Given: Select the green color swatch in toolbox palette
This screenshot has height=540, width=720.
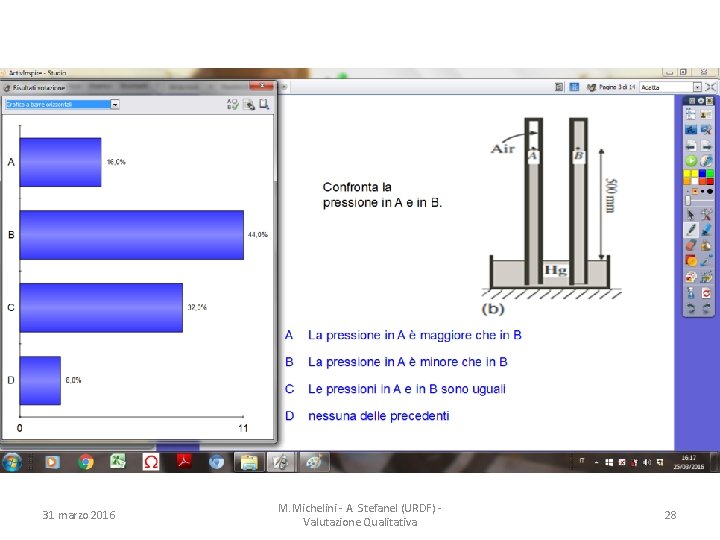Looking at the screenshot, I should pos(710,174).
